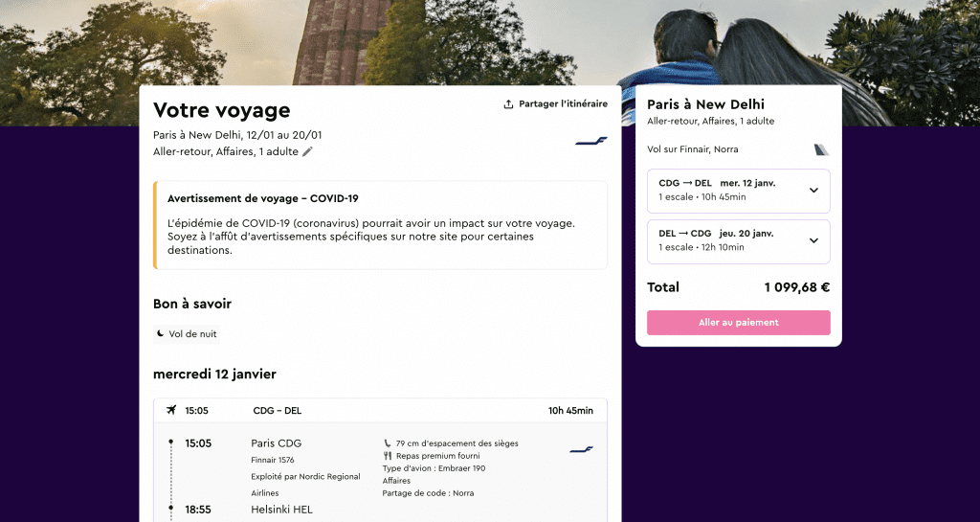Click 'Affaires' cabin class in segment details
Screen dimensions: 980x522
pos(396,481)
